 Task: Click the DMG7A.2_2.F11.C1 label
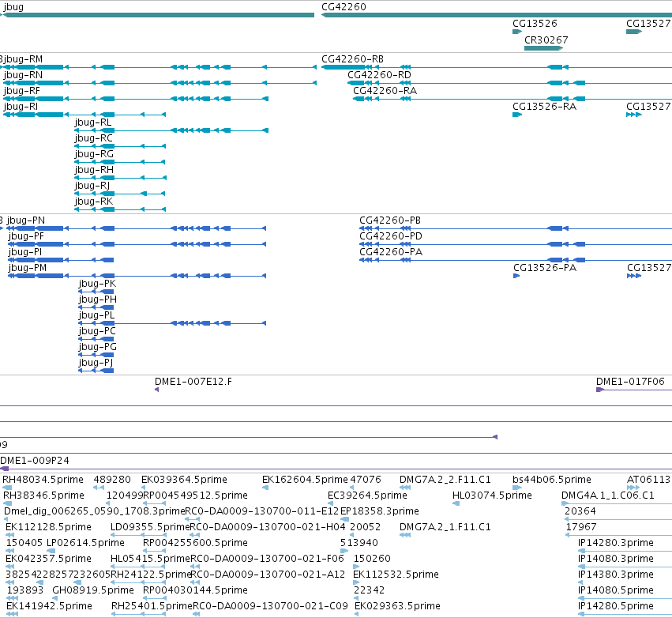click(445, 479)
